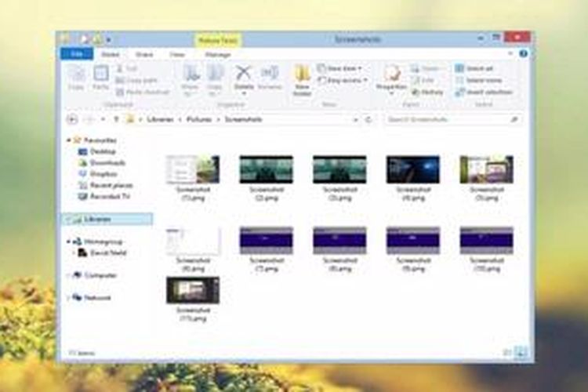Collapse the Homegroup tree section

pos(69,242)
